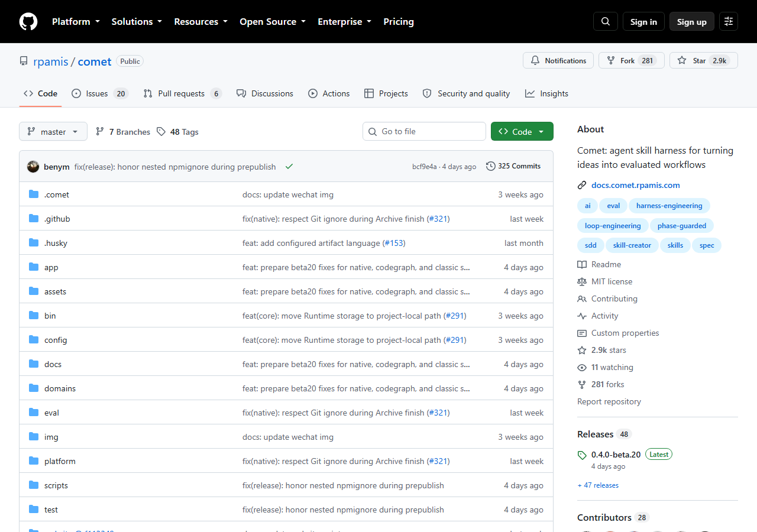Click the Notifications button
757x532 pixels.
click(x=558, y=60)
